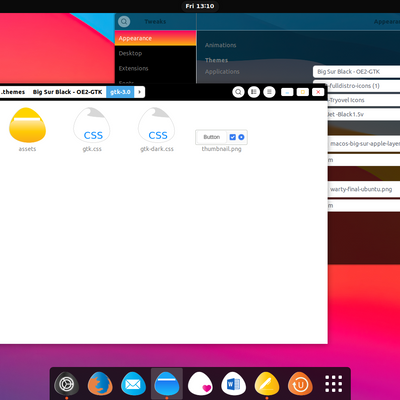Select the thumbnail.png image file
The width and height of the screenshot is (400, 400).
coord(221,141)
